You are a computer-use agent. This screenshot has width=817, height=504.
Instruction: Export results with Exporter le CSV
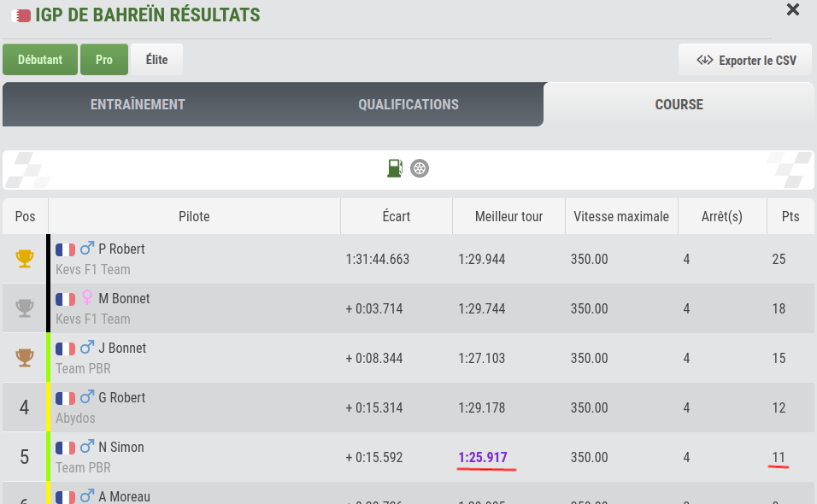tap(745, 60)
